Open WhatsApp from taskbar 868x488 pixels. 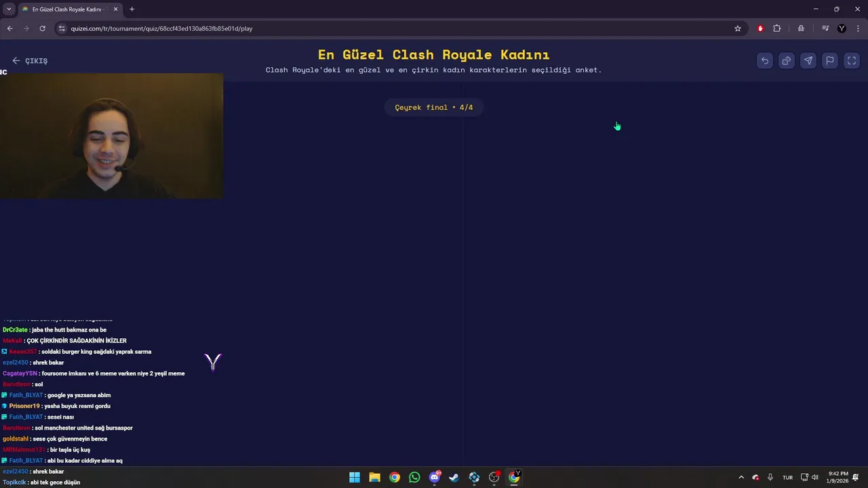[x=414, y=477]
